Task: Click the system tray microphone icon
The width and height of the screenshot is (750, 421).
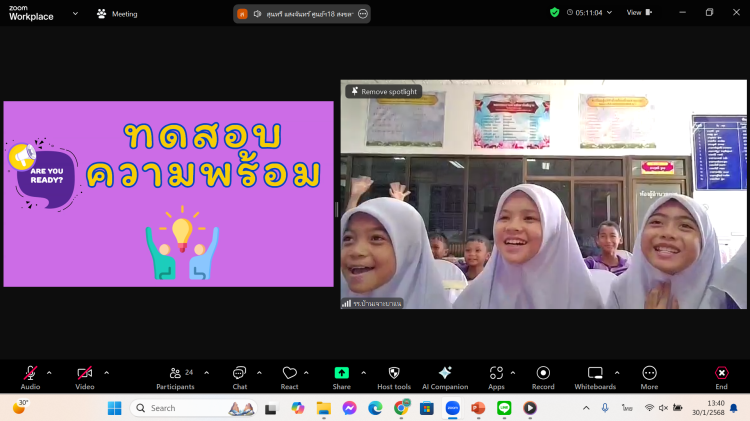Action: pos(605,408)
